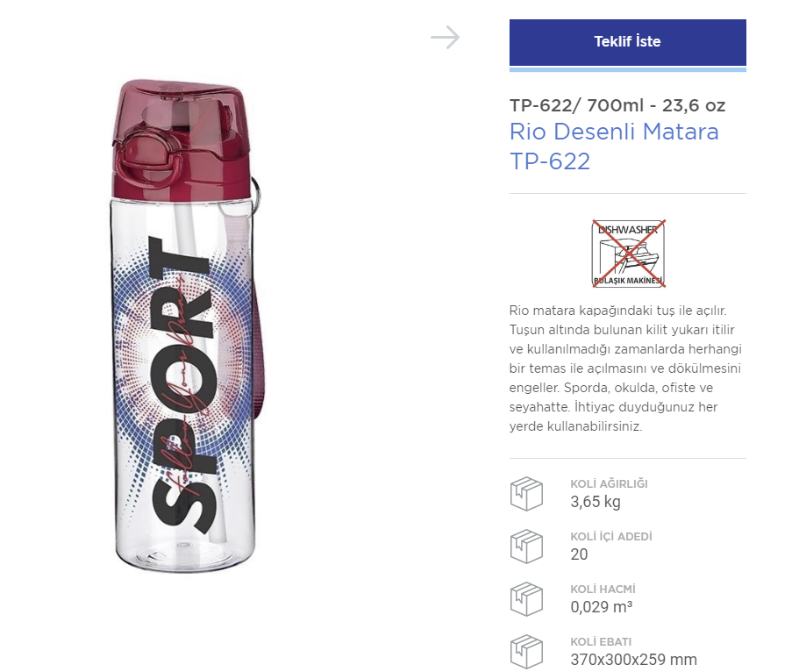Click the KOLİ İÇİ ADEDİ label
Viewport: 806px width, 672px height.
tap(611, 536)
